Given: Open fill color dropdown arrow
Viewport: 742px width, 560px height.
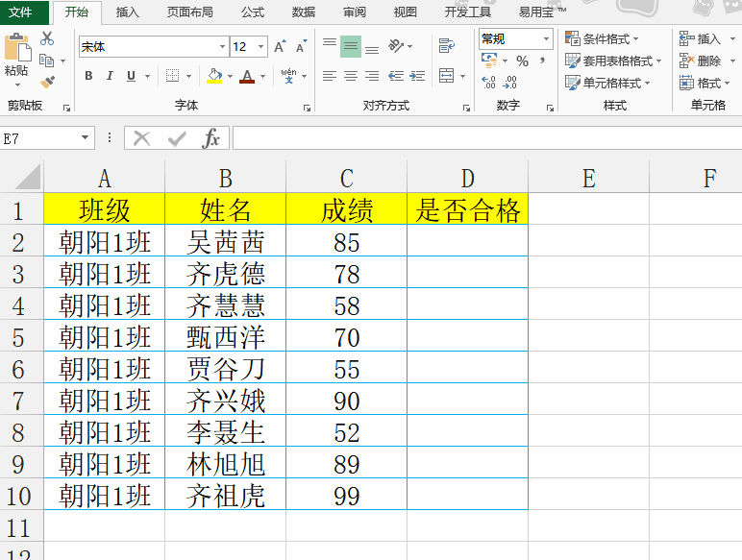Looking at the screenshot, I should click(x=230, y=76).
